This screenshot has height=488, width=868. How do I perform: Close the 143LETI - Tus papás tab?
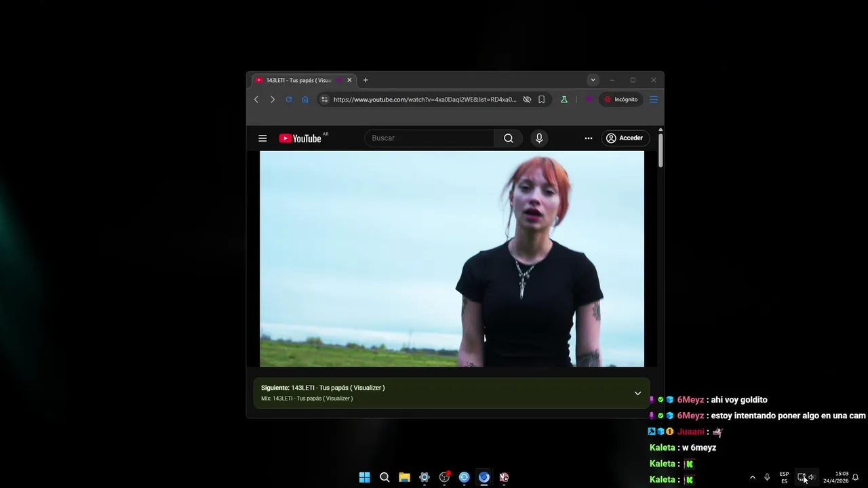(x=349, y=80)
